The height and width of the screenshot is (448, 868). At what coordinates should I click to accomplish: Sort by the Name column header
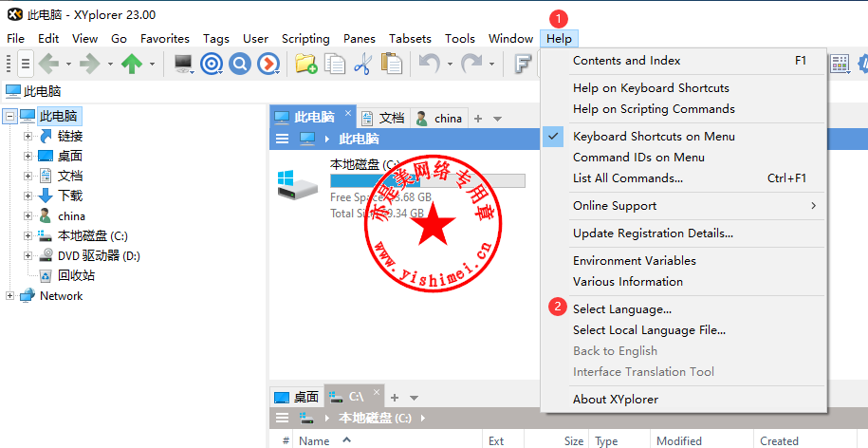[x=314, y=440]
